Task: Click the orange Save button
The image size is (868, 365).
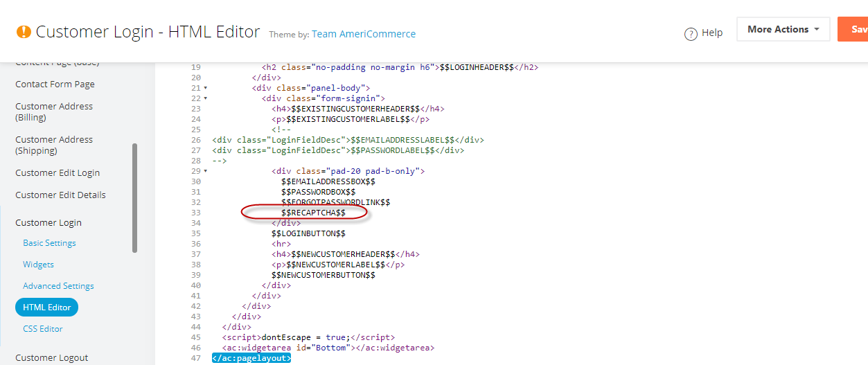Action: click(853, 30)
